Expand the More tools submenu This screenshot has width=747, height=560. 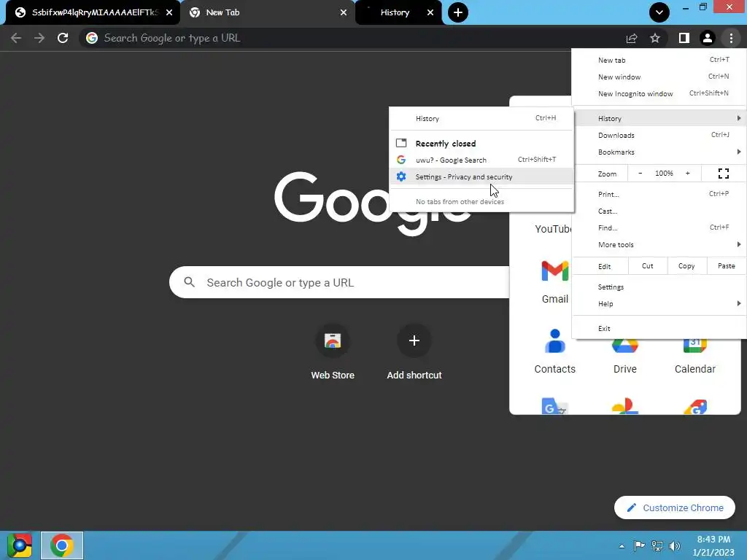click(x=659, y=245)
